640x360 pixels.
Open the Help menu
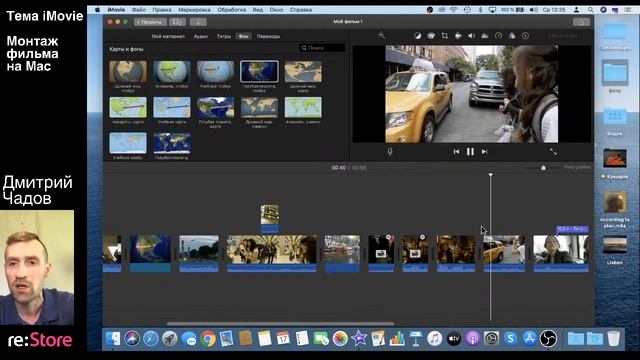point(301,10)
